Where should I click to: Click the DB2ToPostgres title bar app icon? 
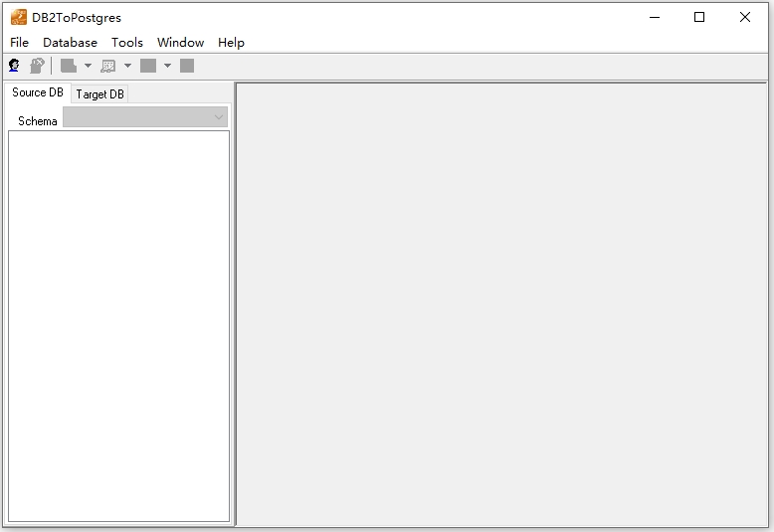[x=19, y=17]
